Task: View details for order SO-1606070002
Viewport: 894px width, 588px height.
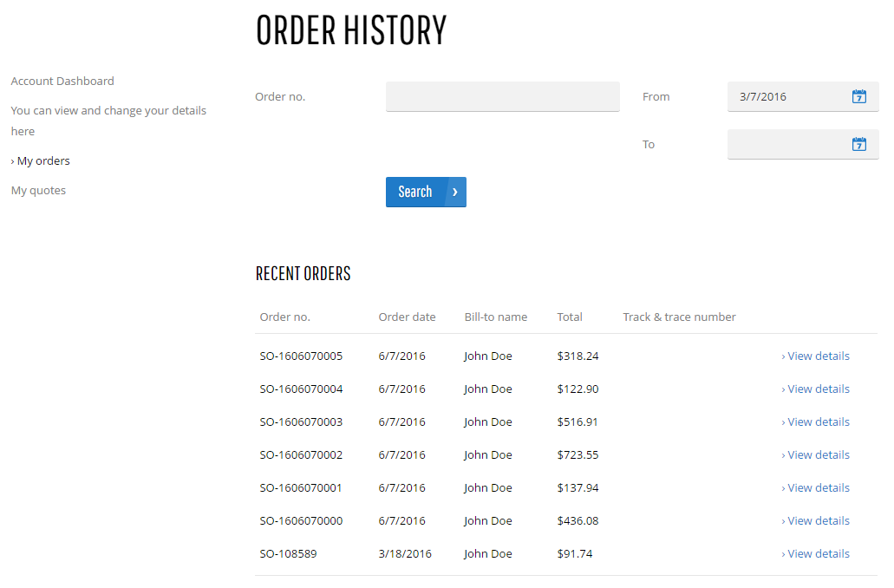Action: pyautogui.click(x=815, y=455)
